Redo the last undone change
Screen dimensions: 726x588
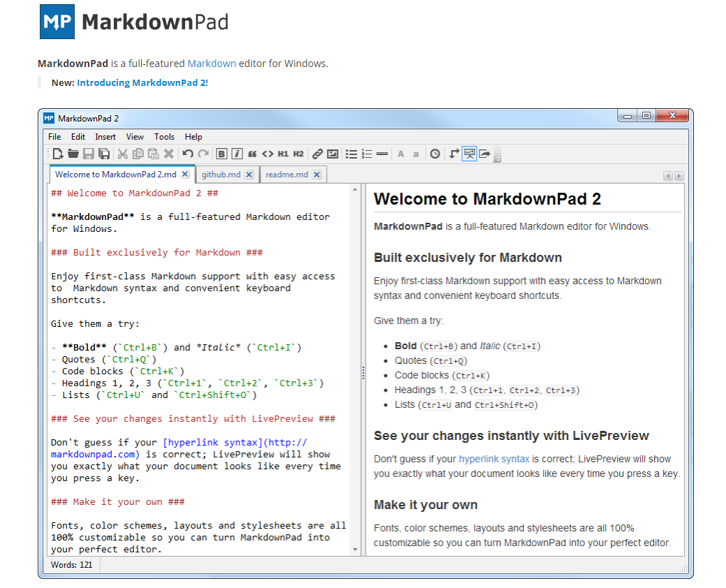click(203, 154)
